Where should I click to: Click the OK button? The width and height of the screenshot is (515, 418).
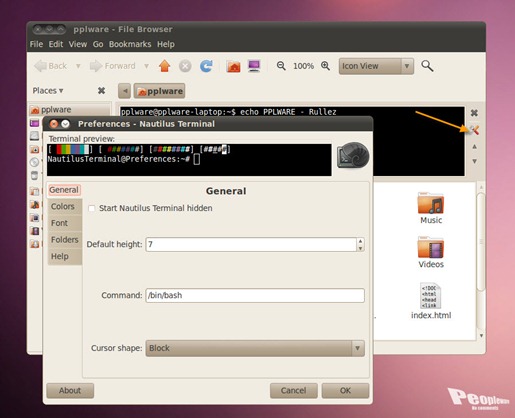(x=345, y=390)
